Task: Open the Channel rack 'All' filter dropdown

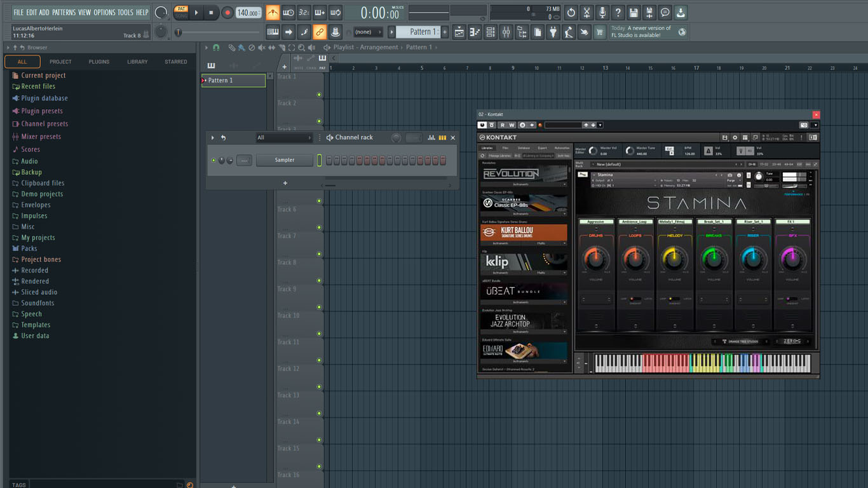Action: (284, 137)
